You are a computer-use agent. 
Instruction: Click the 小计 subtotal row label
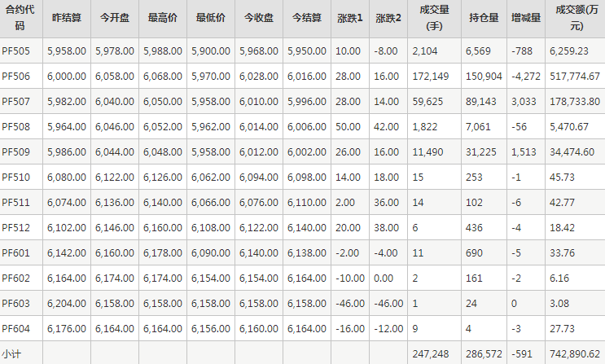pos(11,354)
